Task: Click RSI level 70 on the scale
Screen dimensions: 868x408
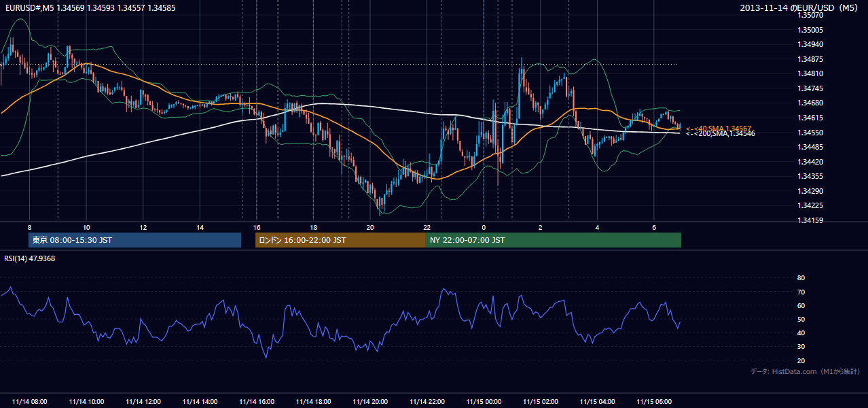Action: pos(801,292)
